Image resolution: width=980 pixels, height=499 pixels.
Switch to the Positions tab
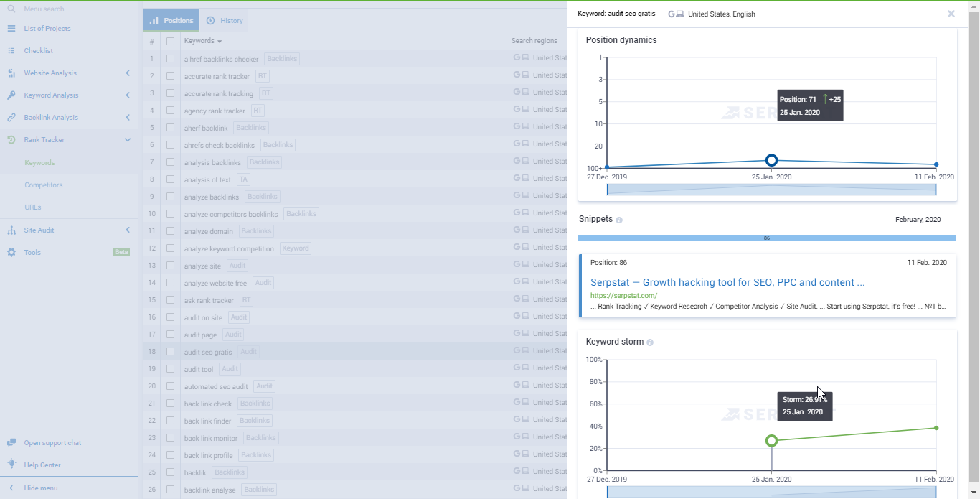click(x=171, y=20)
